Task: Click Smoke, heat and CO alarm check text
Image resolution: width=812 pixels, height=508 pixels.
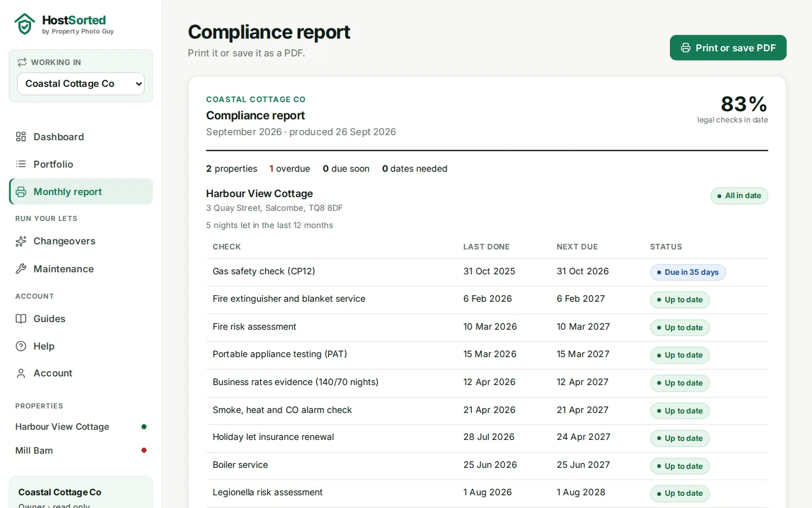Action: click(282, 410)
